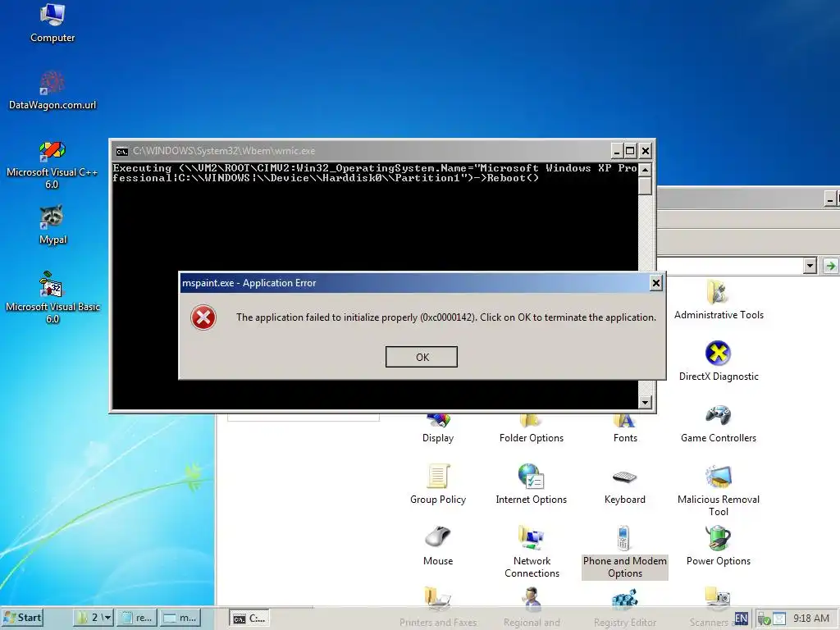Minimize the wmic.exe console window
The width and height of the screenshot is (840, 630).
tap(617, 151)
